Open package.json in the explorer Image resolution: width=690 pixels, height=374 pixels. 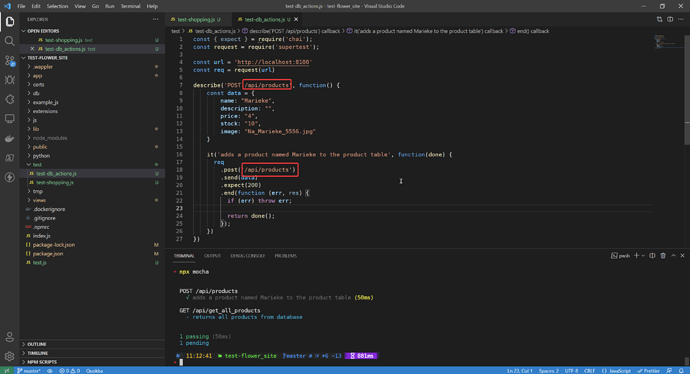pyautogui.click(x=48, y=254)
